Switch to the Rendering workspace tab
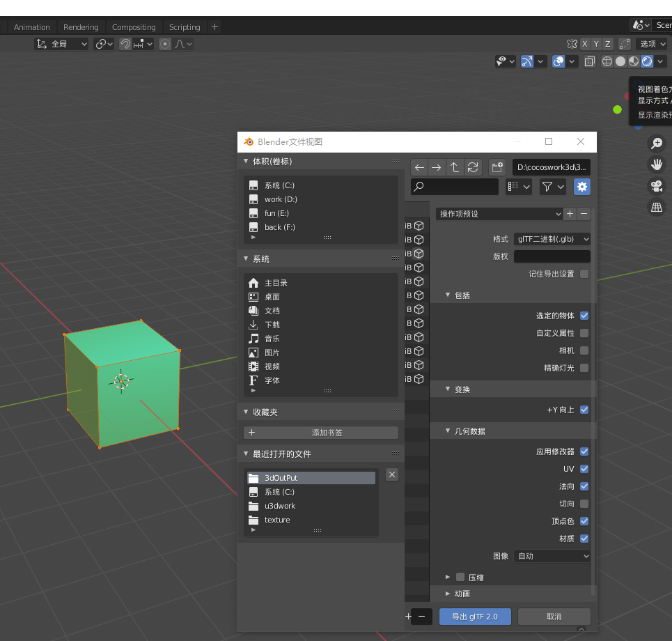Image resolution: width=672 pixels, height=641 pixels. pyautogui.click(x=81, y=27)
